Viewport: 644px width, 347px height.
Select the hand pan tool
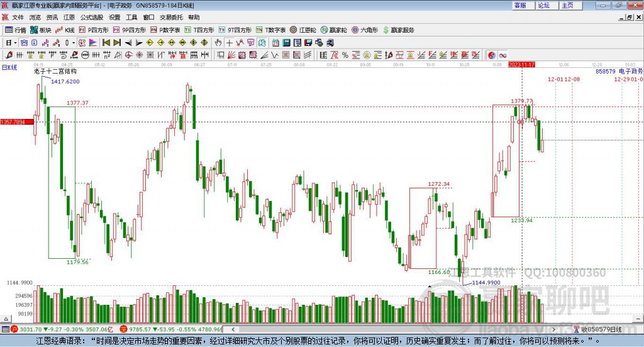pyautogui.click(x=218, y=42)
